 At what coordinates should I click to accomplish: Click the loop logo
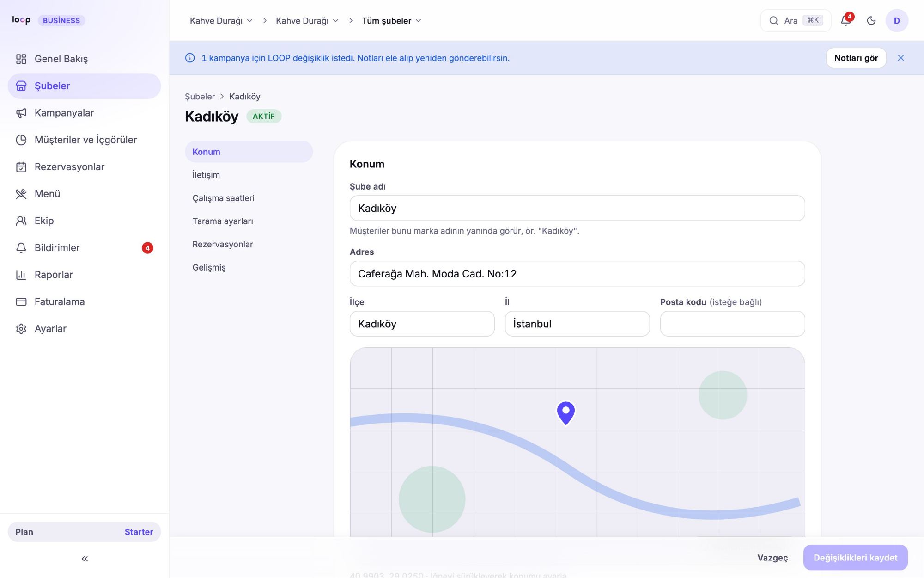coord(21,20)
